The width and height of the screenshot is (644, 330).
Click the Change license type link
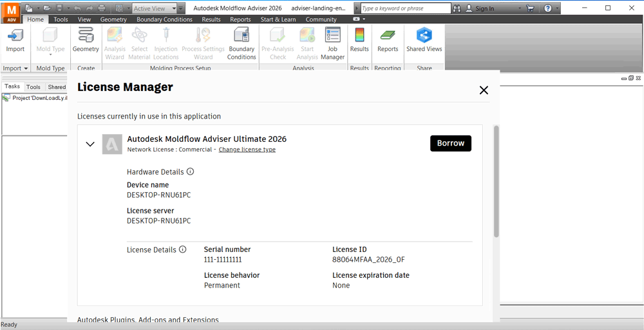coord(247,150)
